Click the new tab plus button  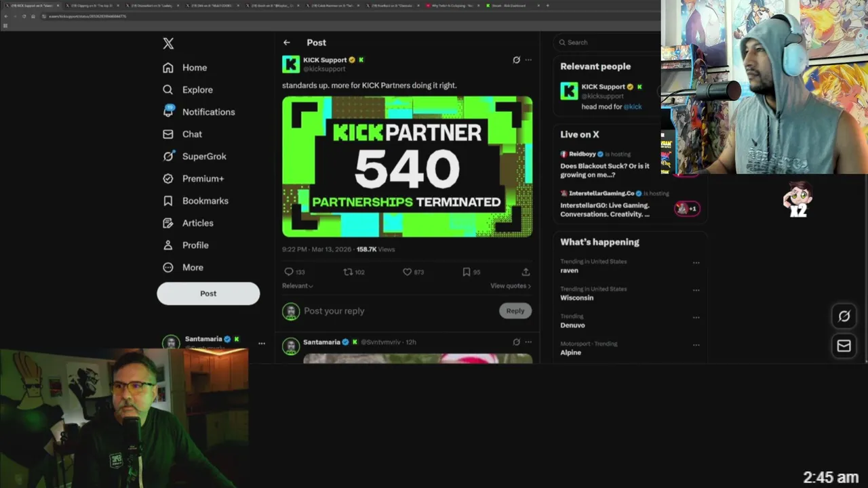(548, 5)
